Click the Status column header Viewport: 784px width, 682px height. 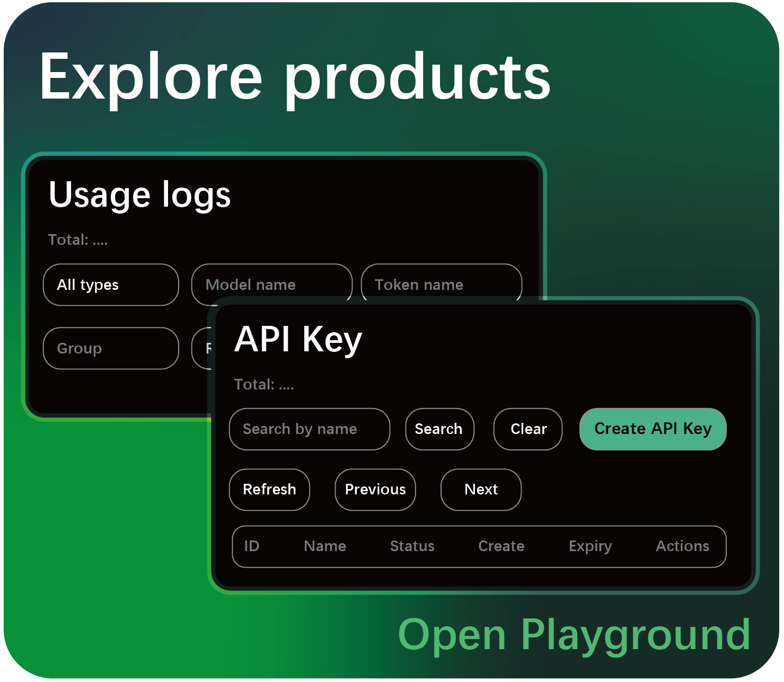point(412,546)
